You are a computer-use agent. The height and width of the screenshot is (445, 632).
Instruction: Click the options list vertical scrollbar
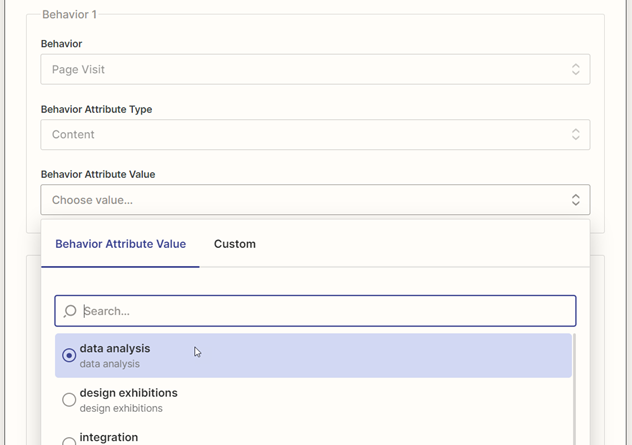[575, 390]
